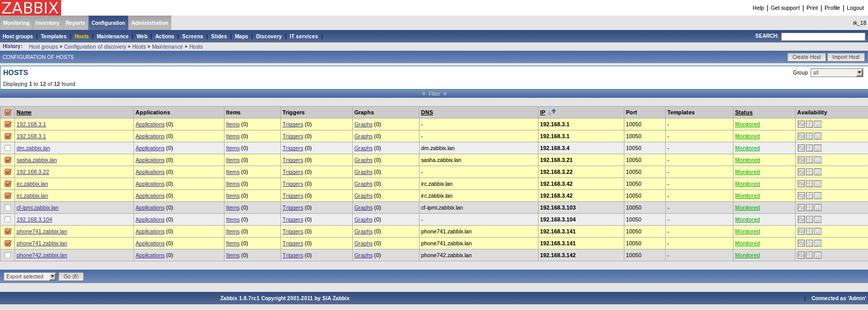Go to Host groups submenu

pos(18,36)
